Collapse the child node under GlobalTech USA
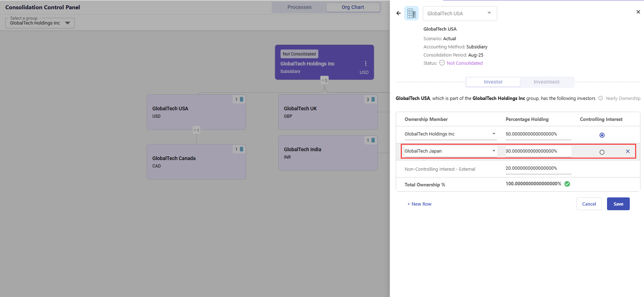Viewport: 644px width, 297px height. (x=196, y=130)
